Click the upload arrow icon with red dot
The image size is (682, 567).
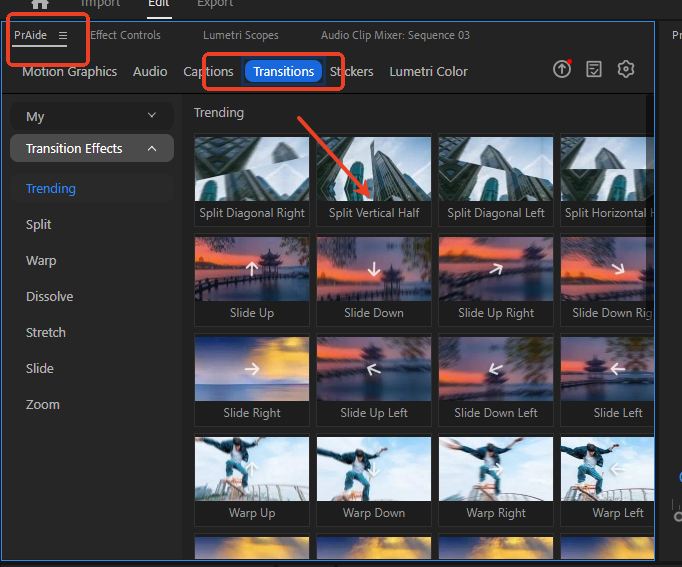[x=562, y=69]
